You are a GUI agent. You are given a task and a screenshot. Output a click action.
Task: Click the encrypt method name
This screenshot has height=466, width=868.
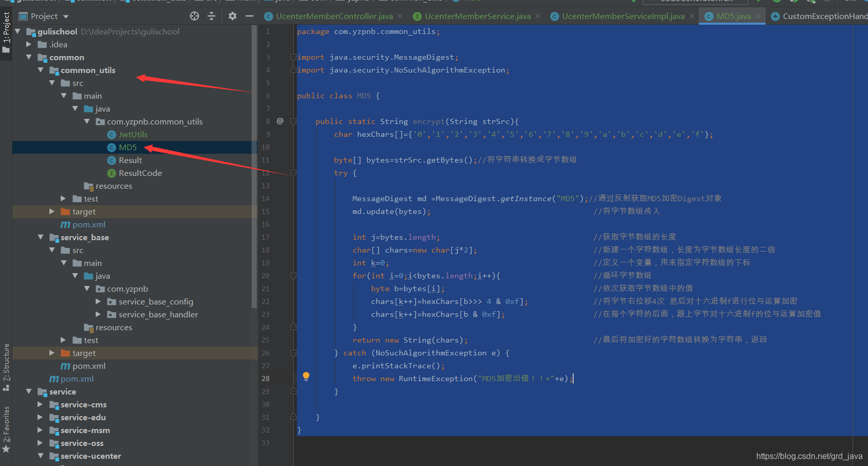pos(429,121)
